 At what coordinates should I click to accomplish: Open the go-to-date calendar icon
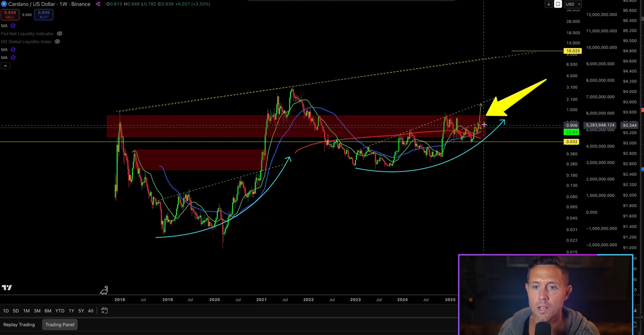tap(104, 310)
